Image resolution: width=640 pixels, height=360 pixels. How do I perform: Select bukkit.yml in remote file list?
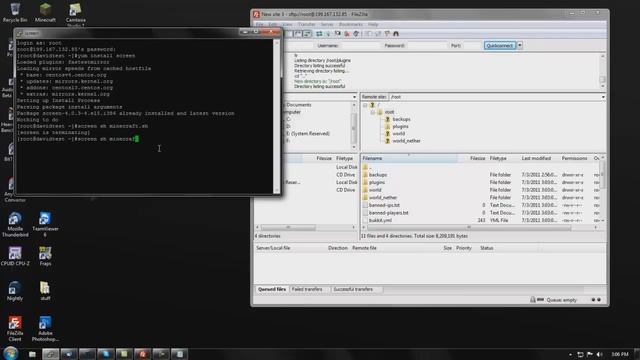click(x=380, y=220)
